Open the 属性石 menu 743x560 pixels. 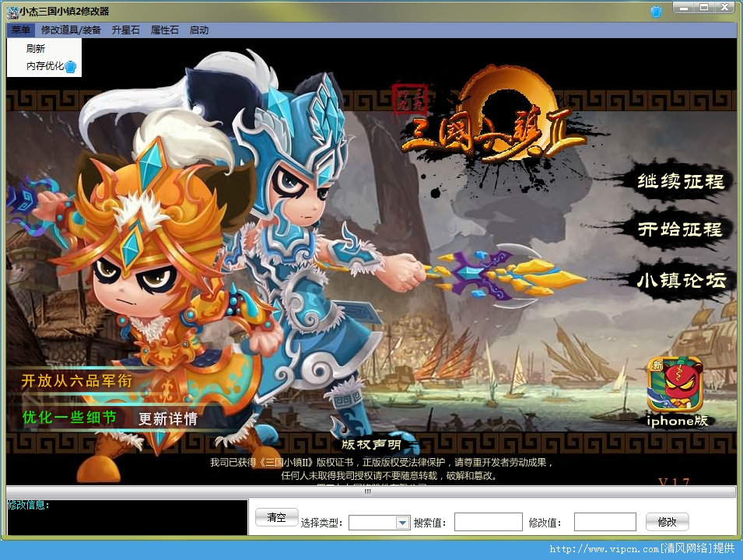pyautogui.click(x=164, y=30)
